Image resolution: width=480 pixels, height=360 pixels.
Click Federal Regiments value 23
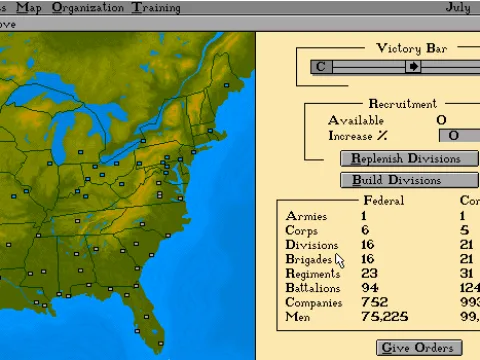click(x=369, y=273)
